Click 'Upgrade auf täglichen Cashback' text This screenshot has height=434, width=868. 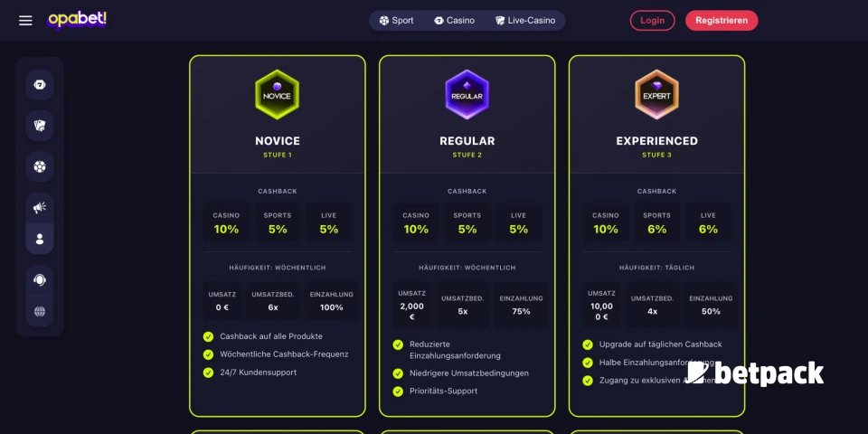(660, 344)
